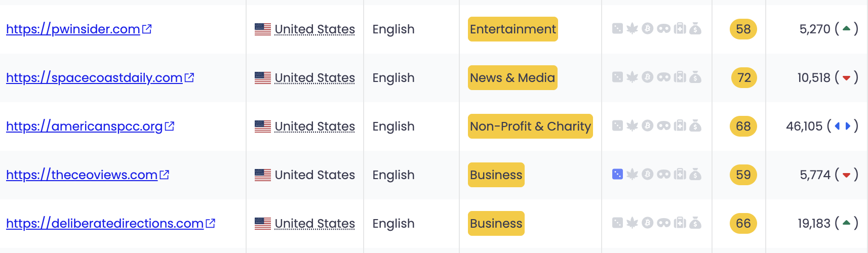This screenshot has height=253, width=868.
Task: Open the deliberatedirections.com link
Action: point(104,224)
